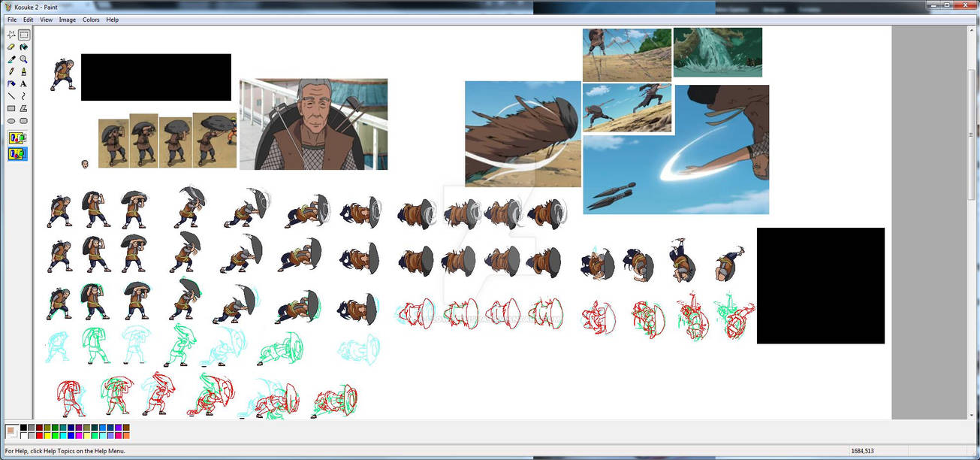Choose the light gray palette swatch
The width and height of the screenshot is (980, 460).
pos(32,436)
